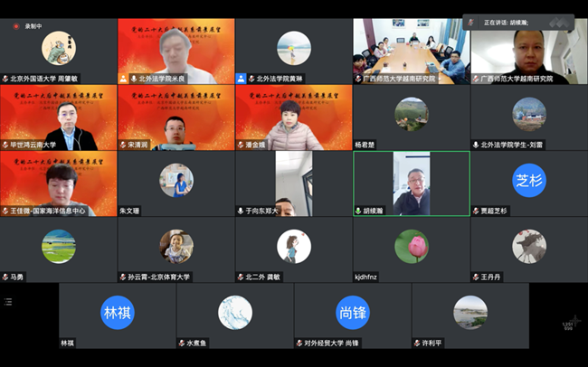Click the name label kjdhfnz
Screen dimensions: 588x367
point(365,277)
